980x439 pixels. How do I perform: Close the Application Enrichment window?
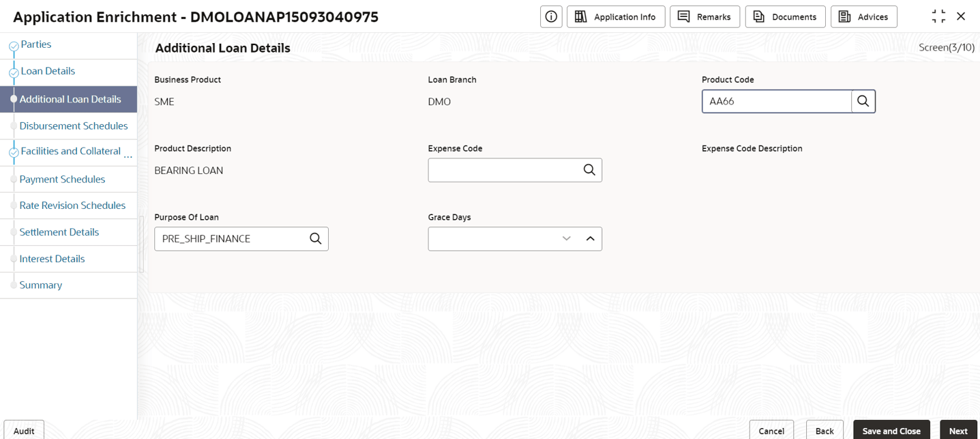[961, 16]
